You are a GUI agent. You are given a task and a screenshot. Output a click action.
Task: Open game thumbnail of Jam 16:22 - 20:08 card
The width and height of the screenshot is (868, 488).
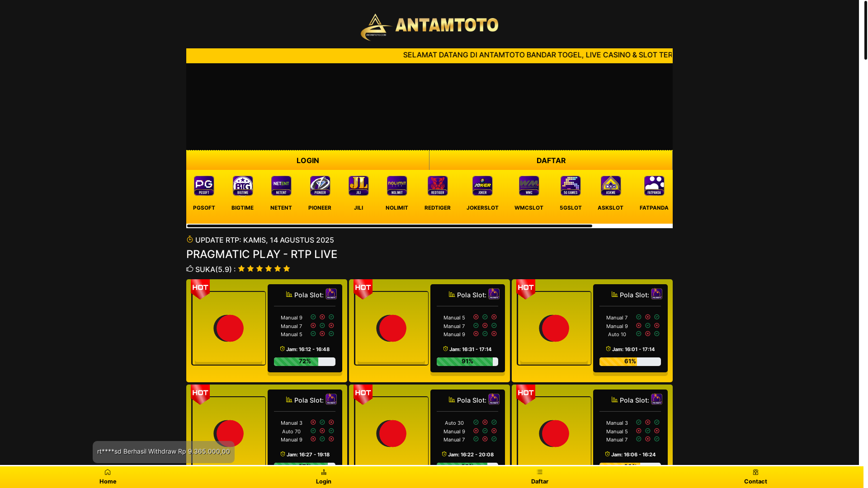[x=392, y=432]
